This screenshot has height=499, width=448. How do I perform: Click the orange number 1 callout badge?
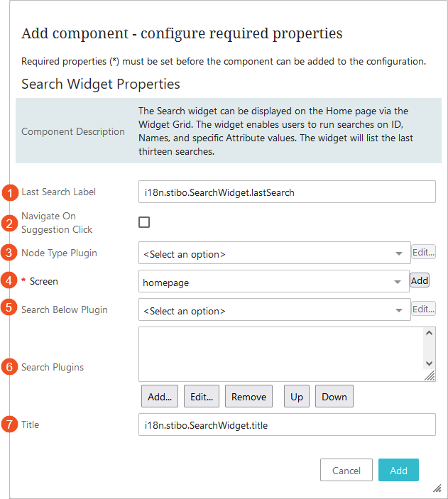9,192
